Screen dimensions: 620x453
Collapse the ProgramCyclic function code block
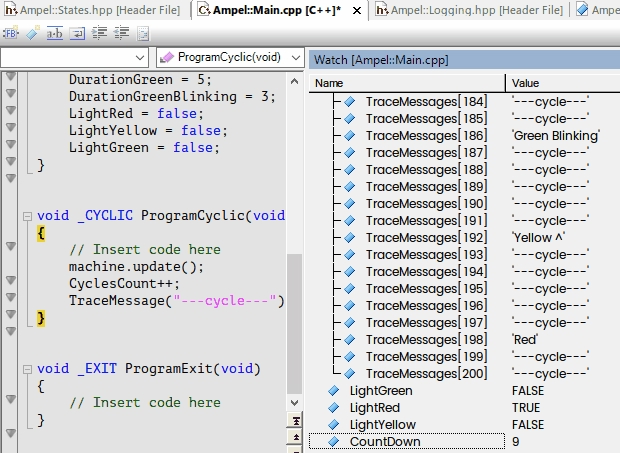[27, 216]
